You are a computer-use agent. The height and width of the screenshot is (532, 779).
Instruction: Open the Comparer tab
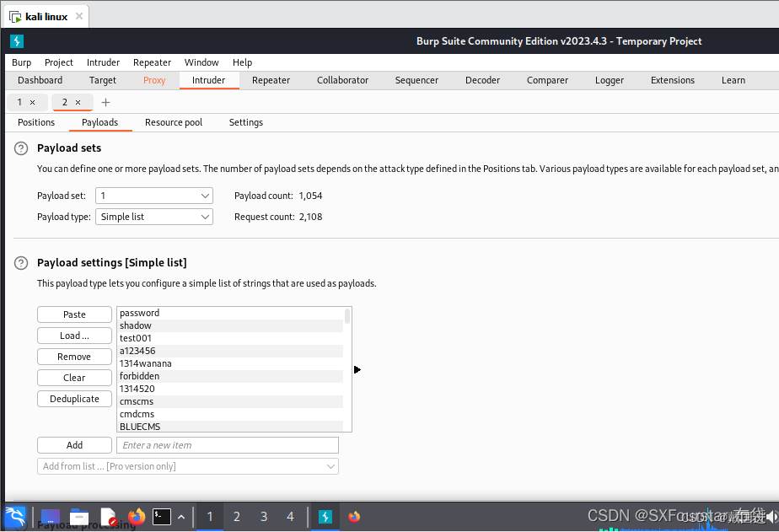(547, 80)
